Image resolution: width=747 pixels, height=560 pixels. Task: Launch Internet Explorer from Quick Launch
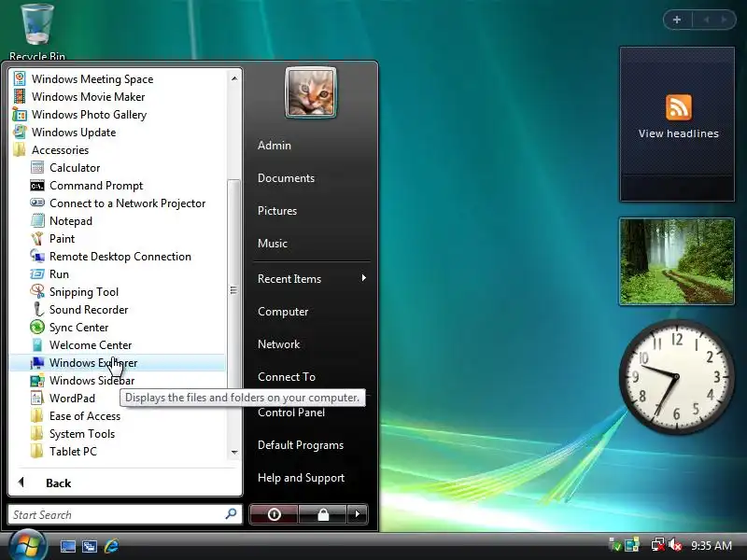click(x=111, y=546)
